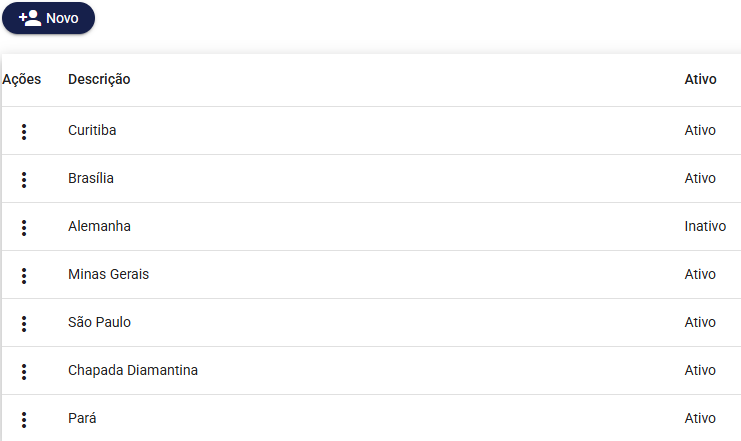Click the Ativo column header
The width and height of the screenshot is (741, 441).
point(700,79)
